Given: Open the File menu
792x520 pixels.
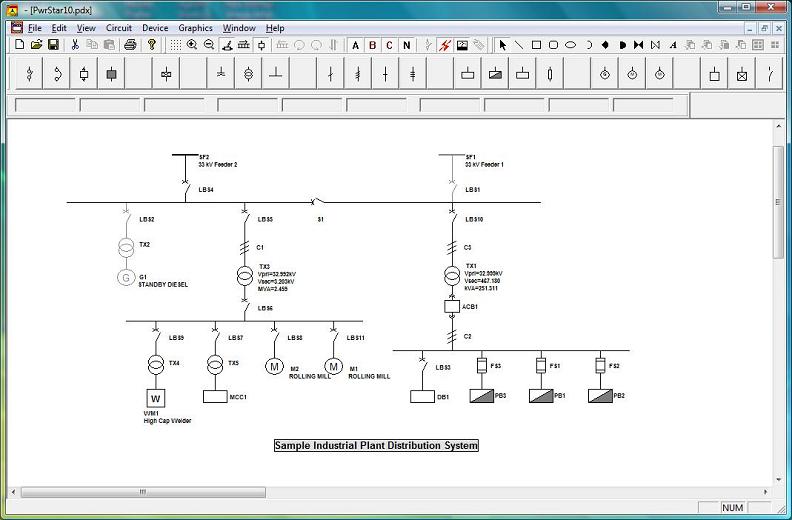Looking at the screenshot, I should 35,28.
